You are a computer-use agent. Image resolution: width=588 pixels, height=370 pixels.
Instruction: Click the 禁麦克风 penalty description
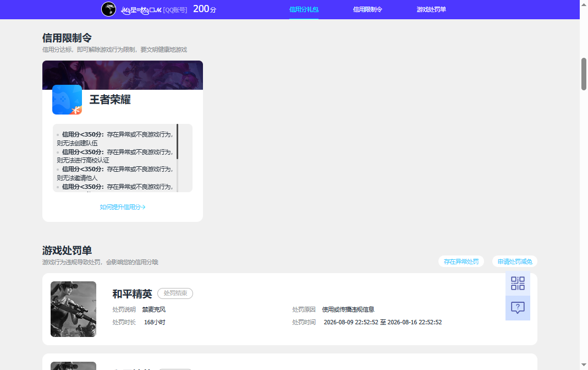click(154, 309)
